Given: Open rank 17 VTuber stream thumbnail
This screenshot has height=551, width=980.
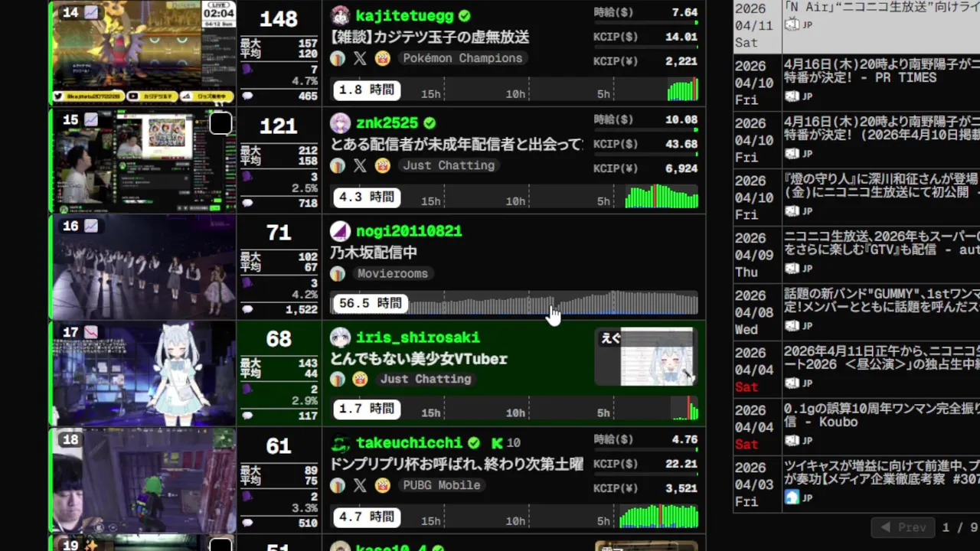Looking at the screenshot, I should tap(144, 373).
